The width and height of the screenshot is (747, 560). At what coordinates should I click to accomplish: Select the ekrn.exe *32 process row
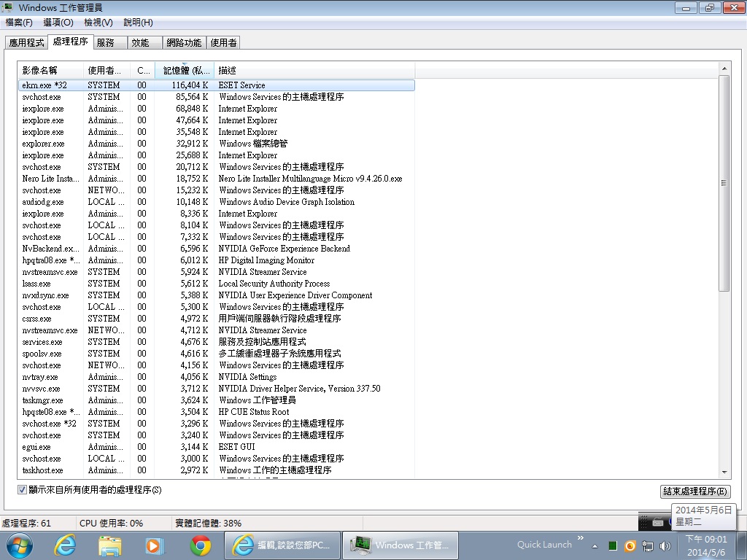[216, 85]
